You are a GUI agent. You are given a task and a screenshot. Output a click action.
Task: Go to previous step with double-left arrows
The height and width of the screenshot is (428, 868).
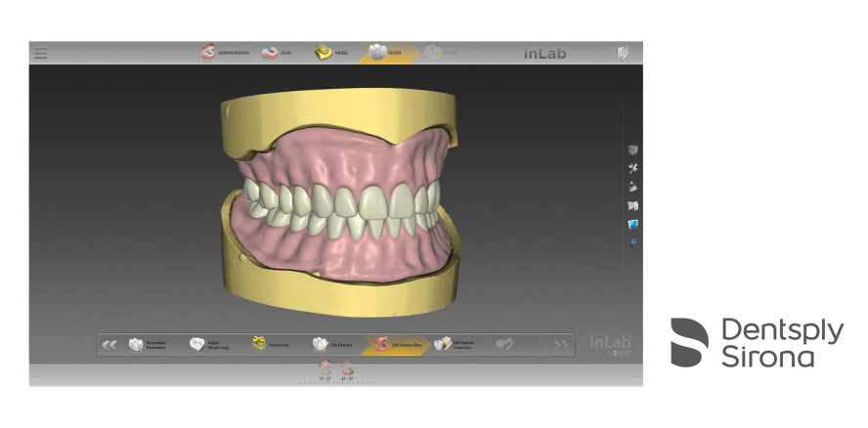109,345
